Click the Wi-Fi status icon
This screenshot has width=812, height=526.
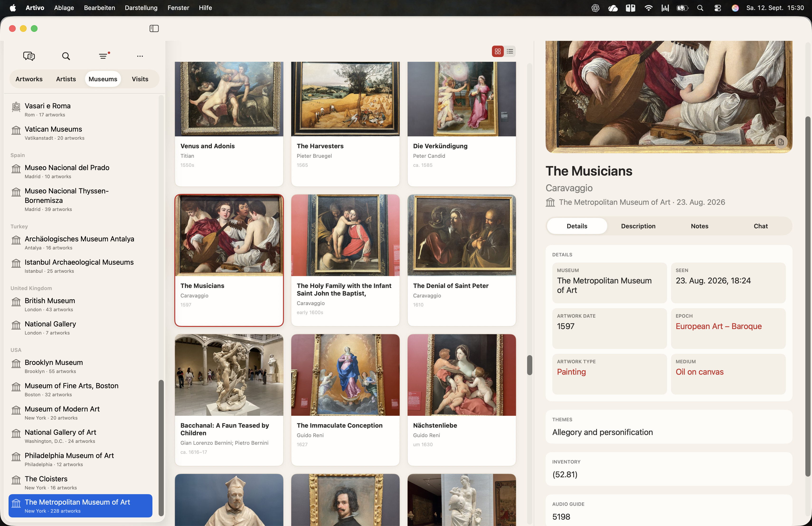(648, 8)
